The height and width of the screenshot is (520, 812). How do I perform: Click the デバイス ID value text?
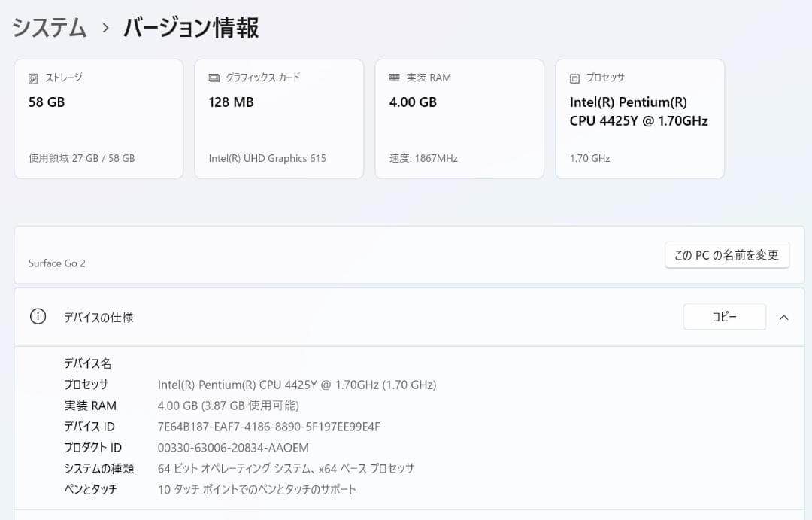271,426
